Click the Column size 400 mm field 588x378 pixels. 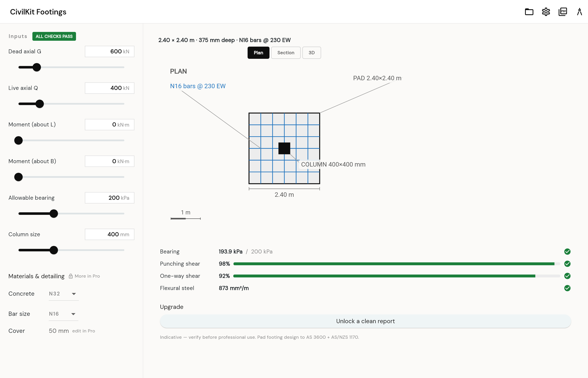click(x=109, y=234)
